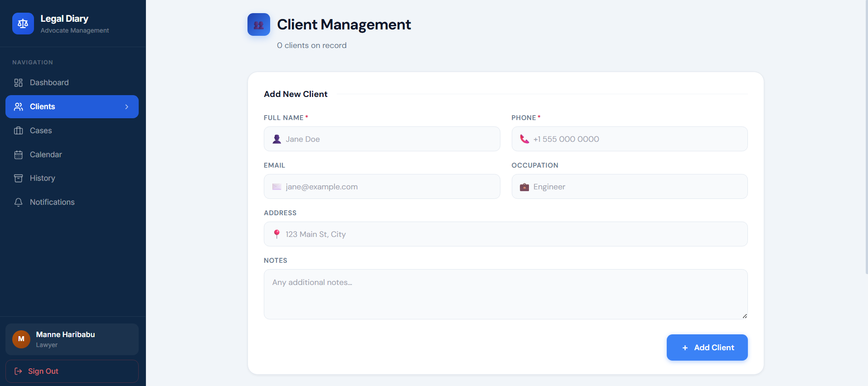Click the 'Add New Client' heading
868x386 pixels.
click(296, 94)
